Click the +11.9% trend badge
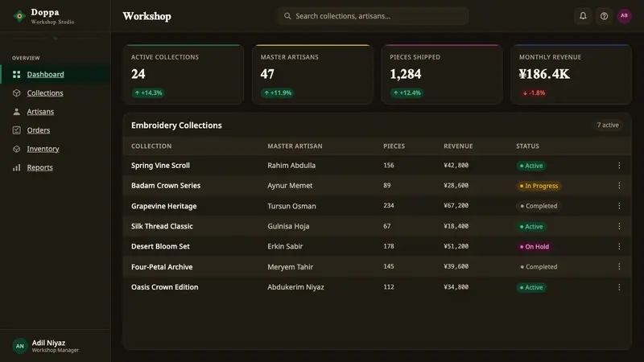Image resolution: width=644 pixels, height=362 pixels. [278, 93]
